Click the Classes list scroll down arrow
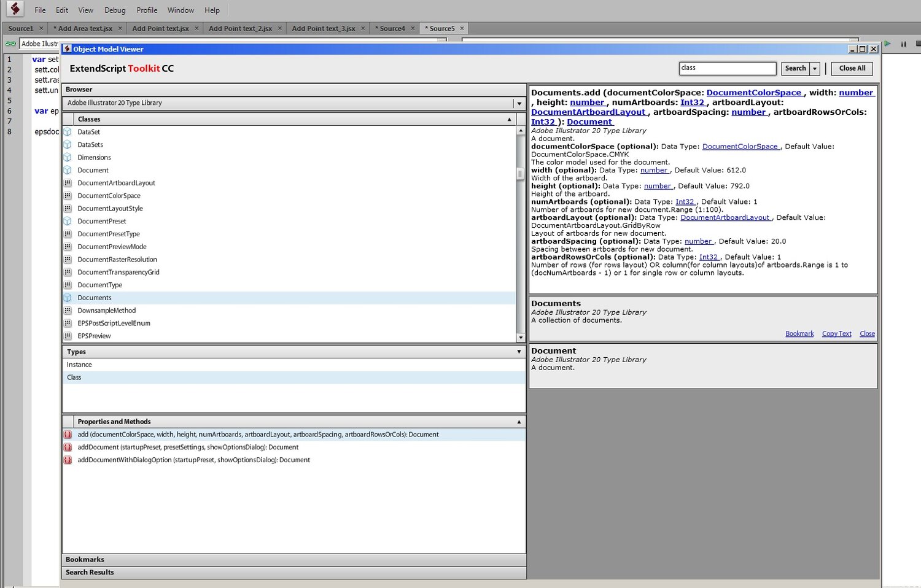 pos(521,338)
